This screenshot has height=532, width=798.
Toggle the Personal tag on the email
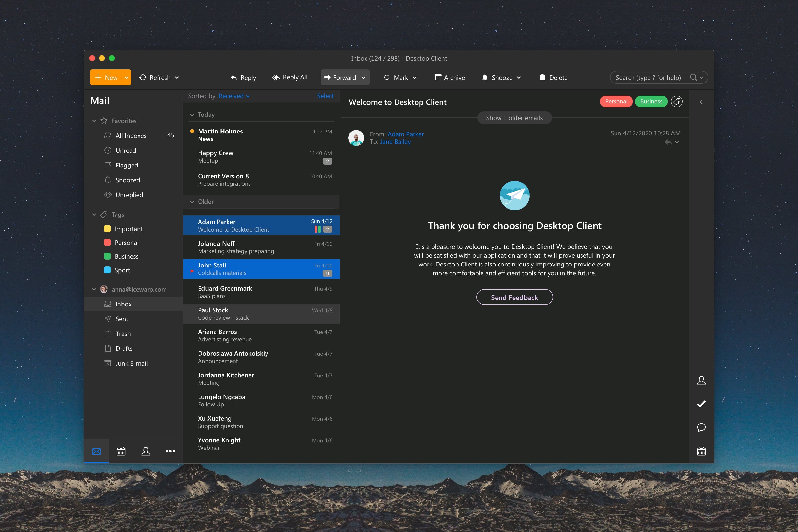[x=616, y=101]
